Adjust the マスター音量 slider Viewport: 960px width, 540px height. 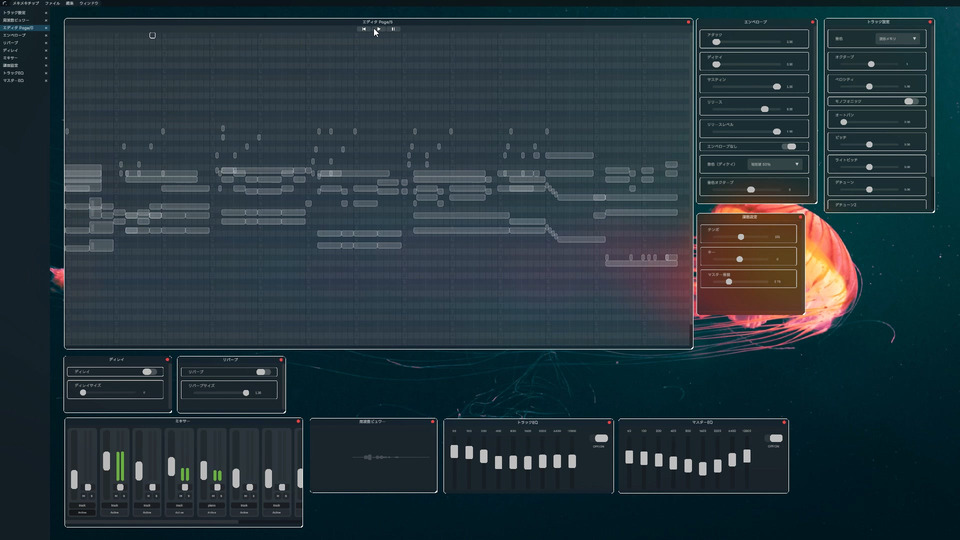tap(729, 282)
